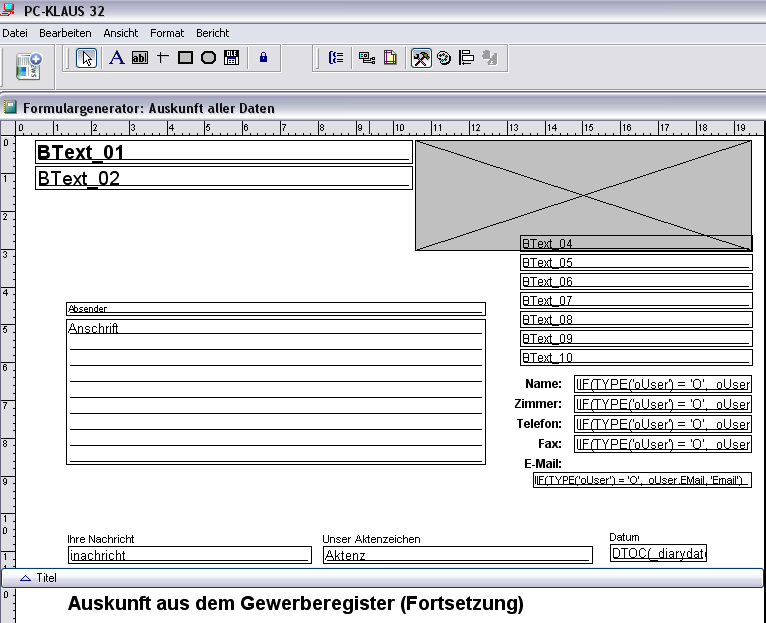Open the data environment icon
The image size is (766, 623).
367,58
